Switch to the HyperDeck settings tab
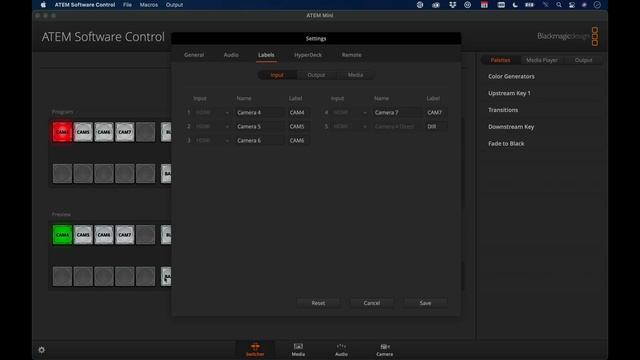Viewport: 640px width, 360px height. pos(308,55)
